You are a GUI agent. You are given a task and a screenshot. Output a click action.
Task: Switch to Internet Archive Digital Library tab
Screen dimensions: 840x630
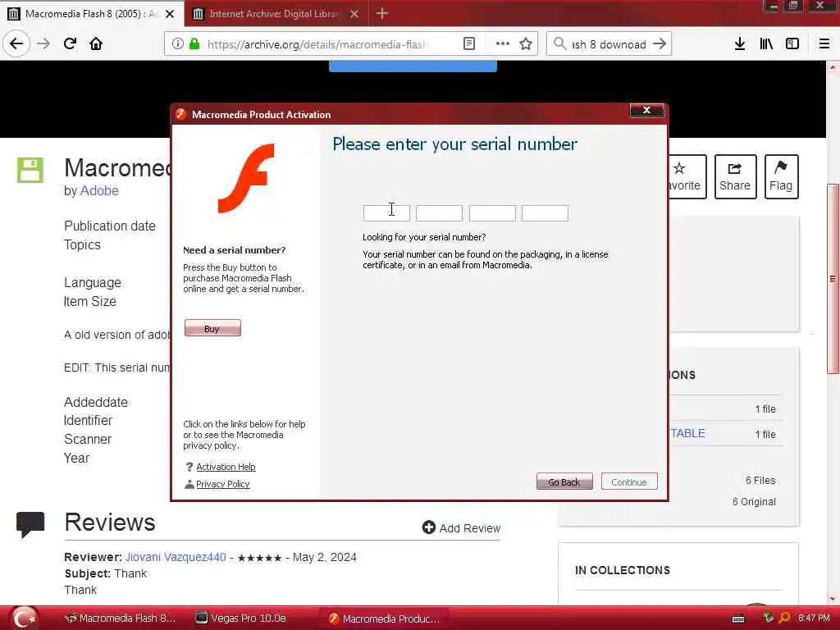(x=276, y=14)
